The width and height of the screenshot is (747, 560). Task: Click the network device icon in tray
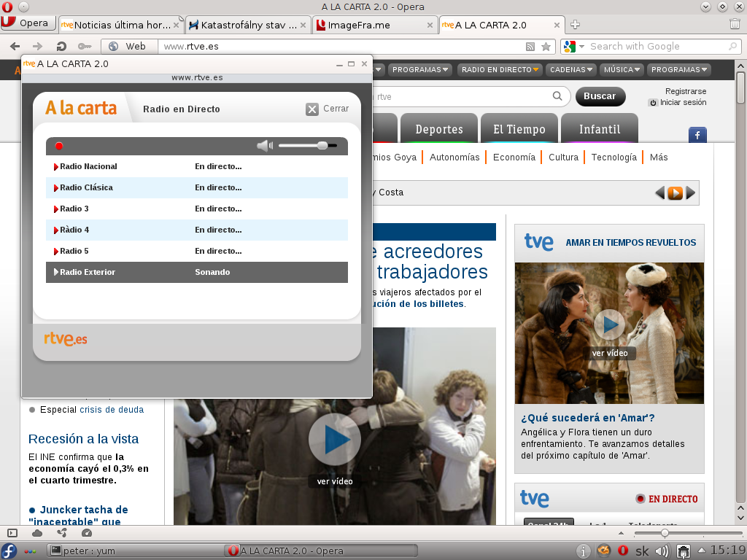click(x=683, y=551)
